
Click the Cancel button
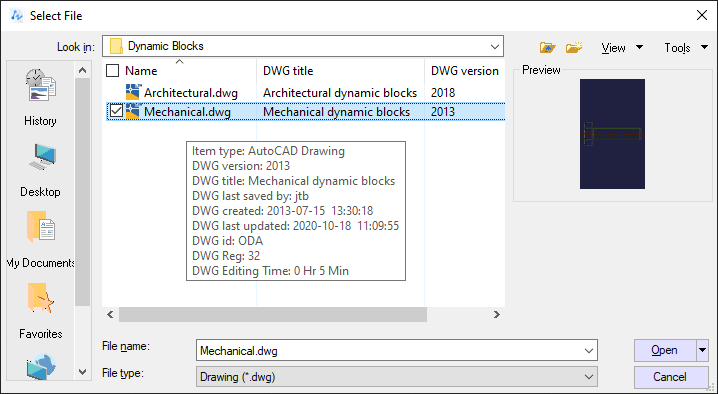pos(671,377)
